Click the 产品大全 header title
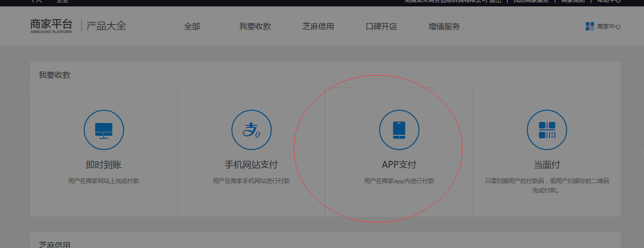The width and height of the screenshot is (644, 248). pyautogui.click(x=106, y=26)
